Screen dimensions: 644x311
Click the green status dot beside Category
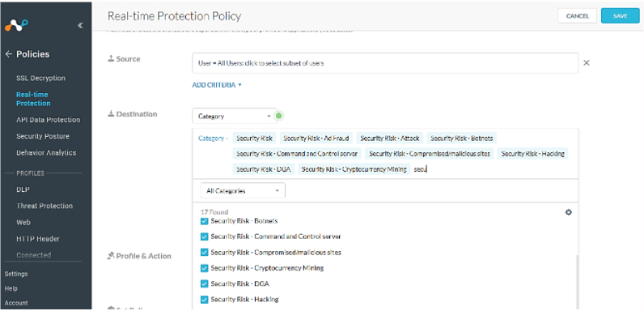(279, 116)
